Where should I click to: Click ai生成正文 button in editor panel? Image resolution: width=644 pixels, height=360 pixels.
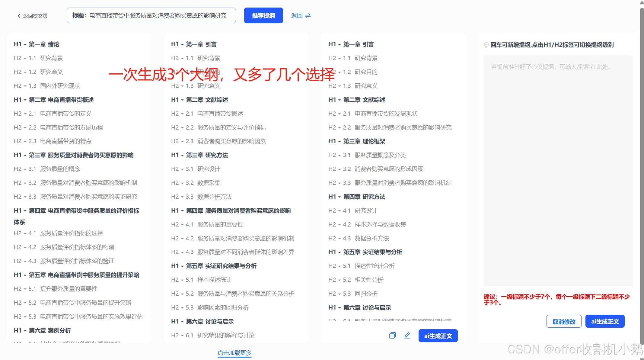click(604, 321)
